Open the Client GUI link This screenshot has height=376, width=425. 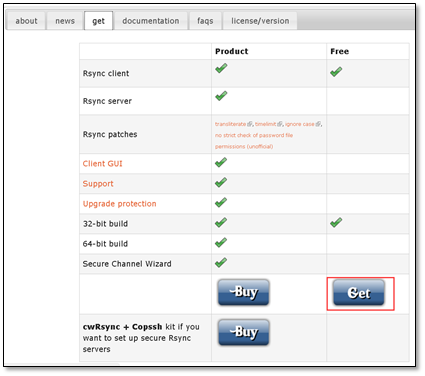(x=102, y=164)
